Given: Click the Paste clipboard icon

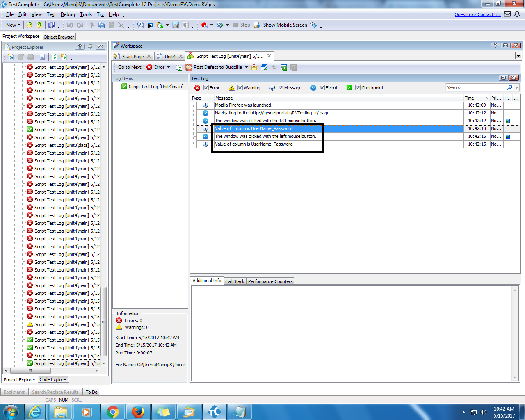Looking at the screenshot, I should 111,25.
